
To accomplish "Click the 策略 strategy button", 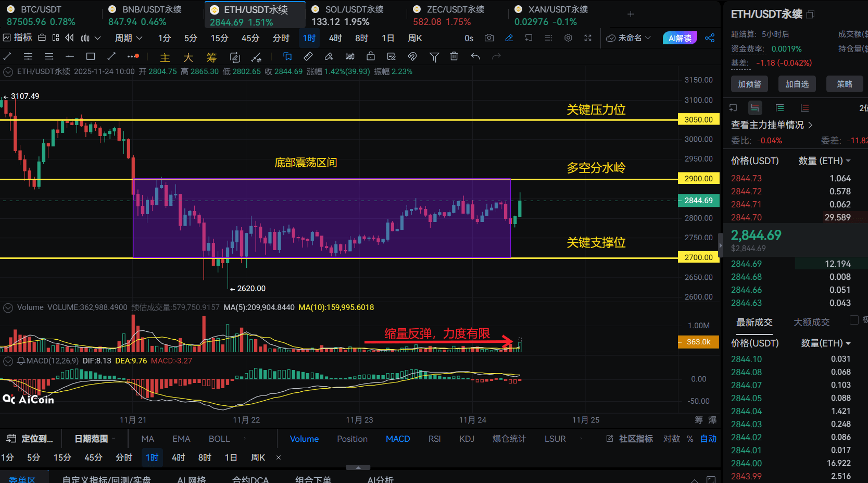I will [x=845, y=84].
